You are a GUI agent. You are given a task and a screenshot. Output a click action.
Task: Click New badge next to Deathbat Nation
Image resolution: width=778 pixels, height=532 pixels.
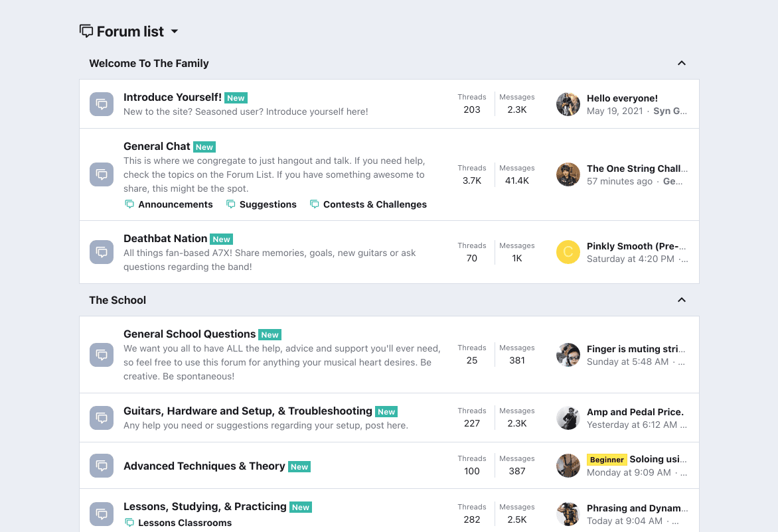click(x=221, y=239)
